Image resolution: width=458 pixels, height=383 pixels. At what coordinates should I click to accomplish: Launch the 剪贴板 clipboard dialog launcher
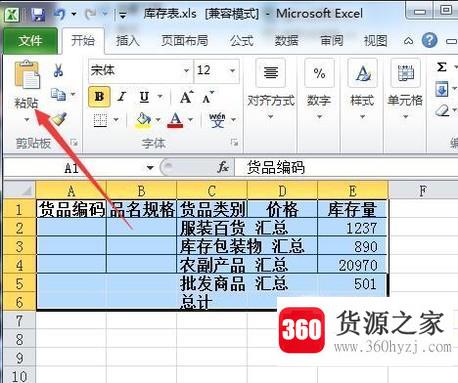pos(74,143)
